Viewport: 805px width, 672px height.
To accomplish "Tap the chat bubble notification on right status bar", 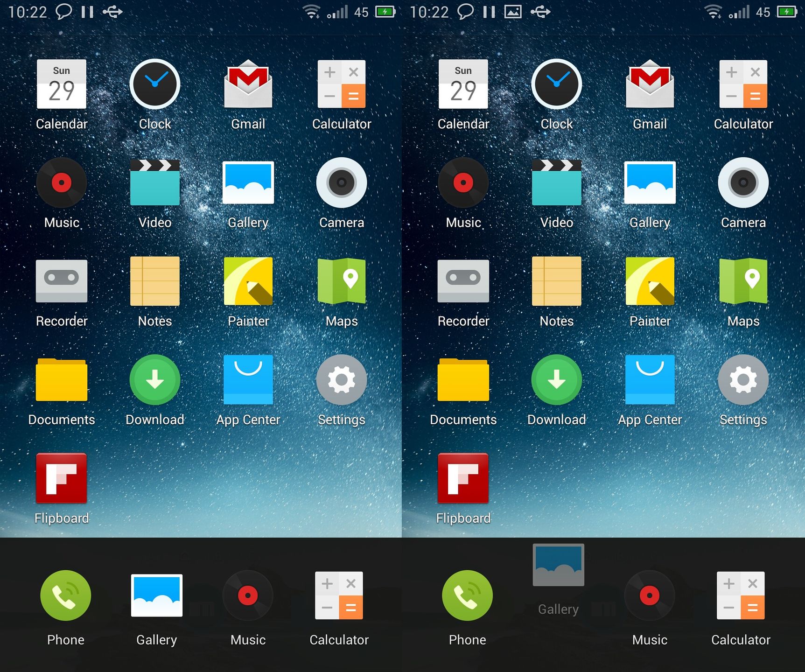I will [465, 12].
